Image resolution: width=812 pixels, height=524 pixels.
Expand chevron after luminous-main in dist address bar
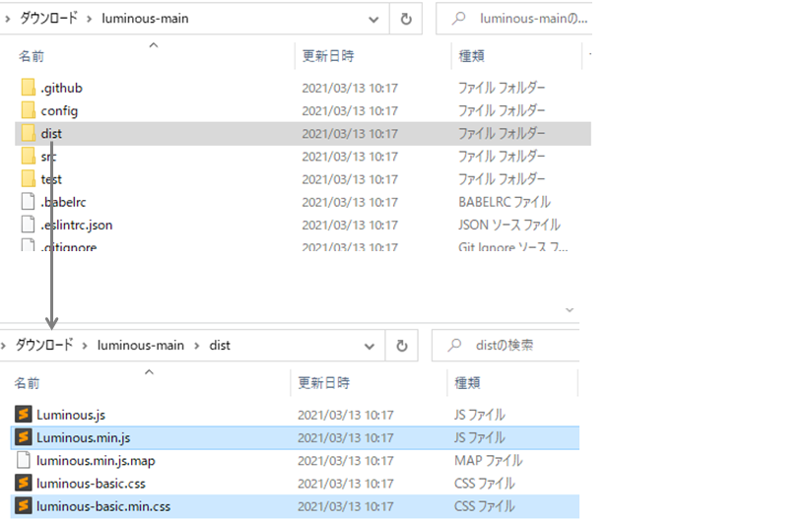pyautogui.click(x=197, y=346)
